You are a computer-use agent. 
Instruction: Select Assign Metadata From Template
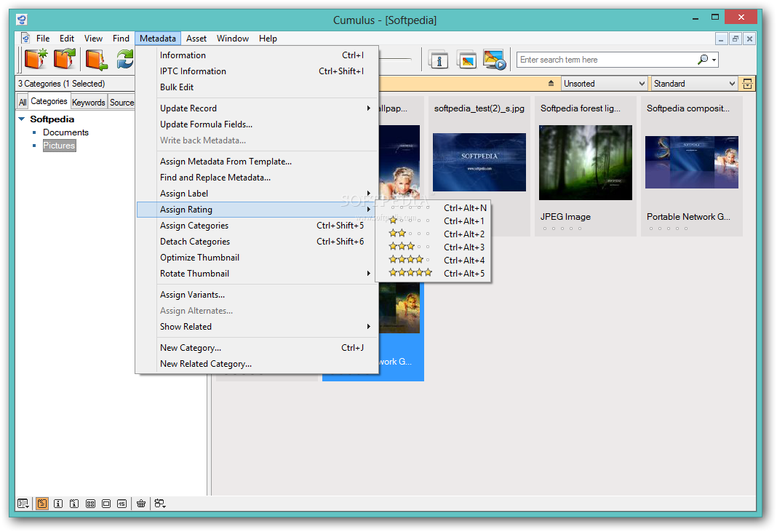pyautogui.click(x=258, y=161)
